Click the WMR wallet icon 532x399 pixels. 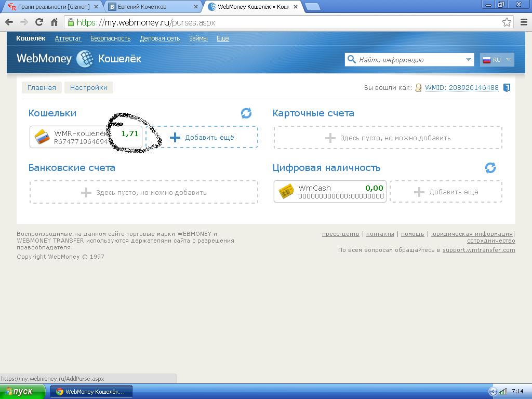pos(42,137)
